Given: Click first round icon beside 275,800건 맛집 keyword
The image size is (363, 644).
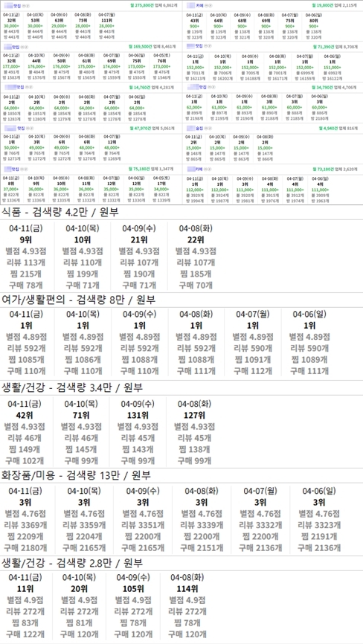Looking at the screenshot, I should pyautogui.click(x=23, y=6).
